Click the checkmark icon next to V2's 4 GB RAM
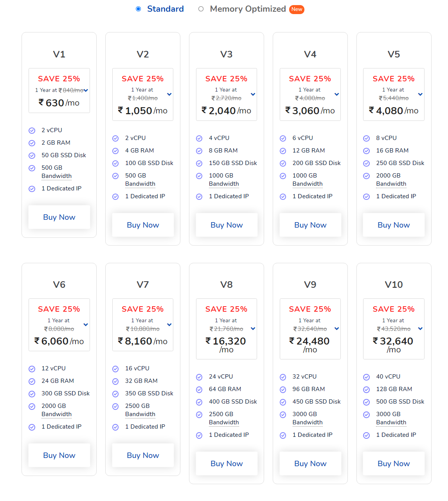448x501 pixels. [x=115, y=151]
